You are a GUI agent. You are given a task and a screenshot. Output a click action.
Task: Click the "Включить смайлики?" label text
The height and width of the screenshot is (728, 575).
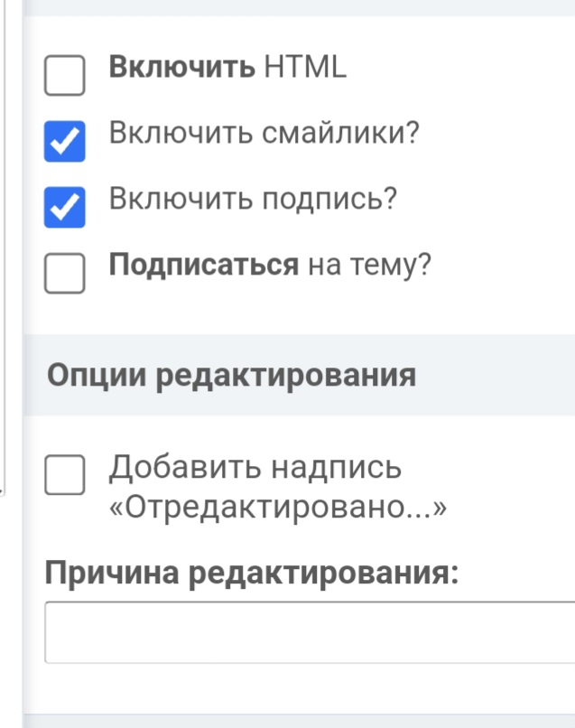(264, 134)
